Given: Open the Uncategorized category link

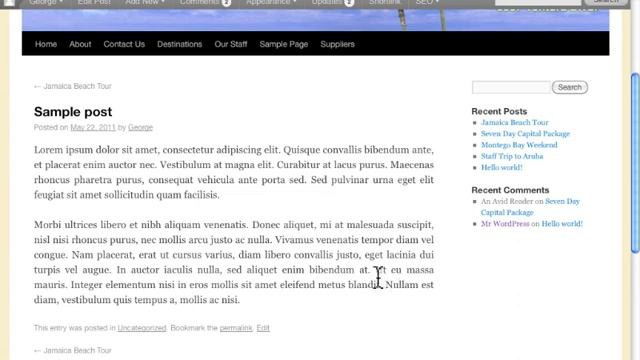Looking at the screenshot, I should pyautogui.click(x=142, y=328).
